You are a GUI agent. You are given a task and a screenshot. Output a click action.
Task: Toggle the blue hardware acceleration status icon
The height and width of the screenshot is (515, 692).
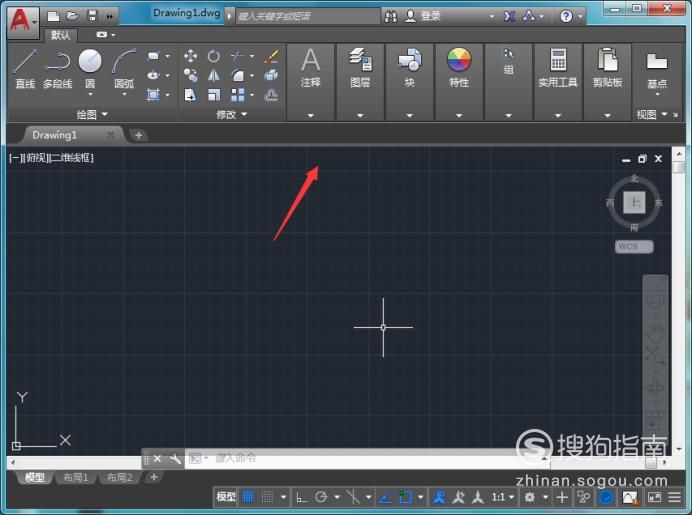(606, 497)
